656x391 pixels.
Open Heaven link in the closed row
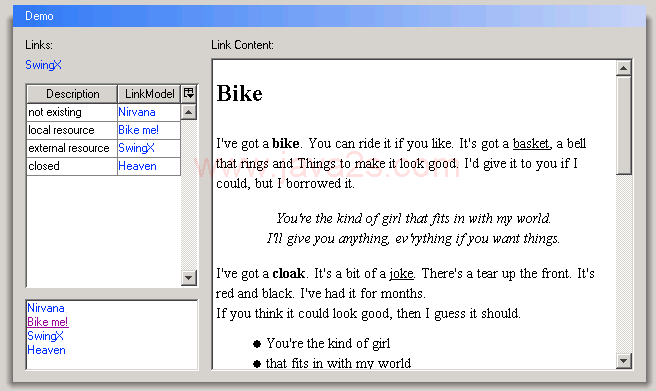(137, 166)
